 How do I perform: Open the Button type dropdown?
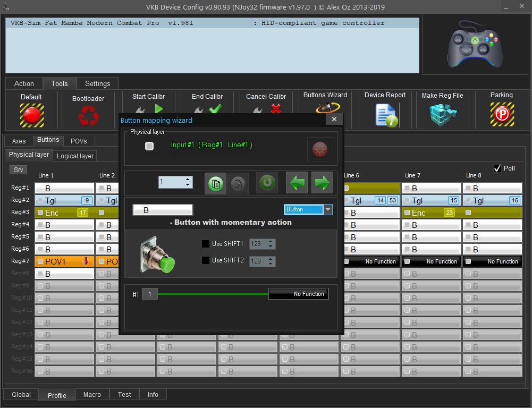tap(308, 210)
